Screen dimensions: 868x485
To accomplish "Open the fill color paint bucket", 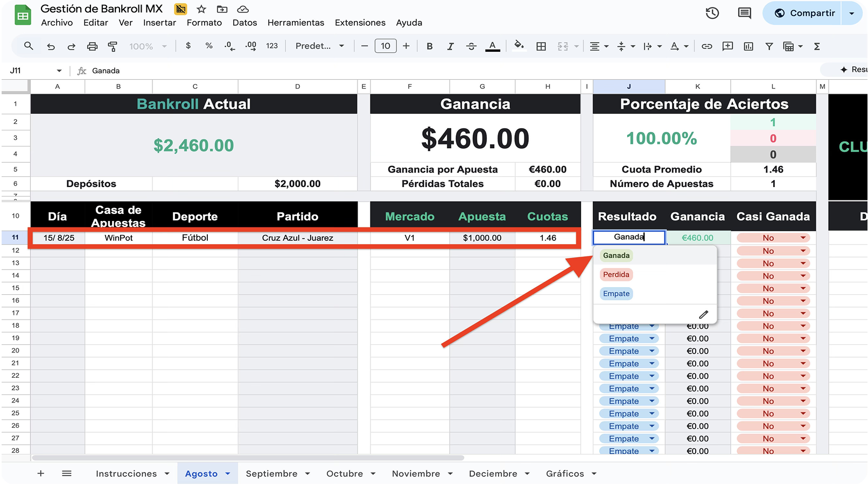I will coord(519,46).
